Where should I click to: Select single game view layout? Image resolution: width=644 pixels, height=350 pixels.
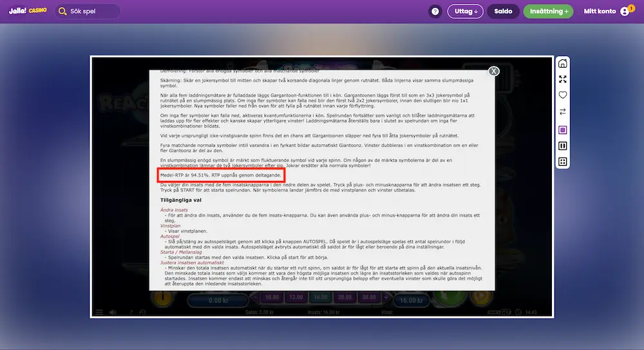[563, 130]
